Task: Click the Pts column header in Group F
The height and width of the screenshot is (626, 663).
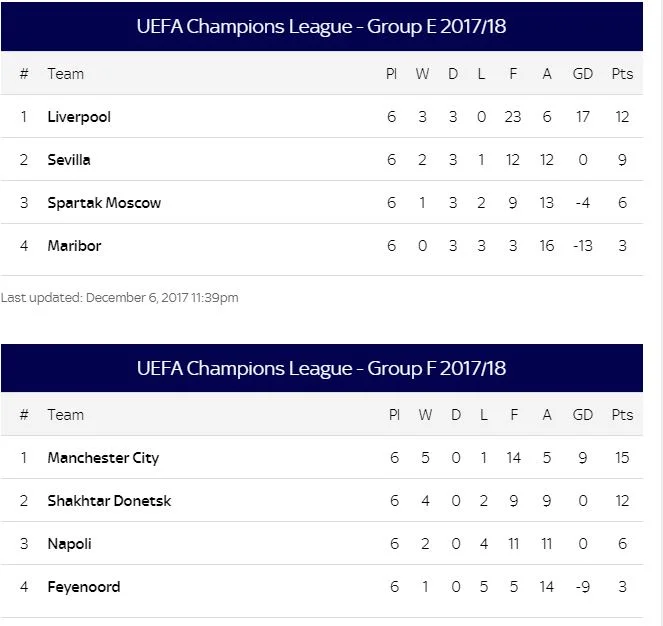Action: pyautogui.click(x=622, y=415)
